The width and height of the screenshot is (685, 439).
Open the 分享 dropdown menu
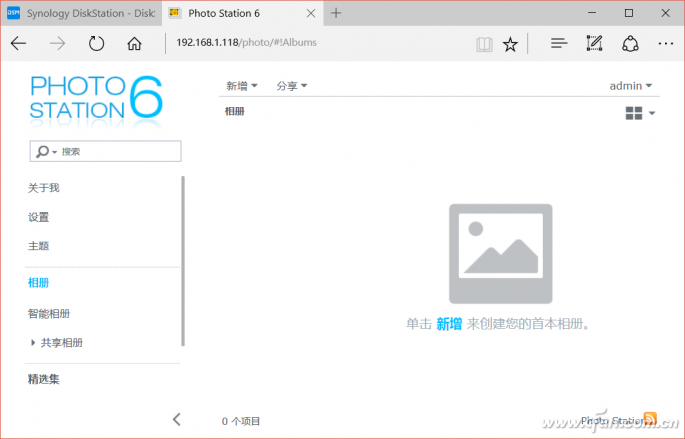(291, 86)
